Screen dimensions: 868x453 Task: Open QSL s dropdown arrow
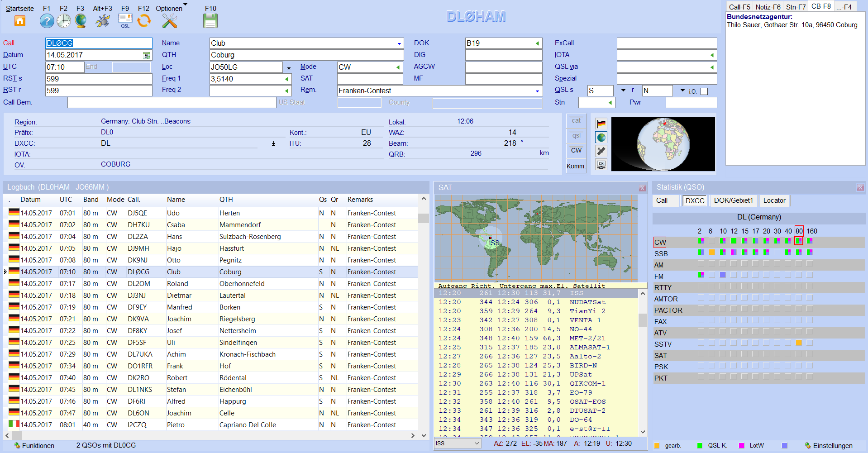pos(623,91)
